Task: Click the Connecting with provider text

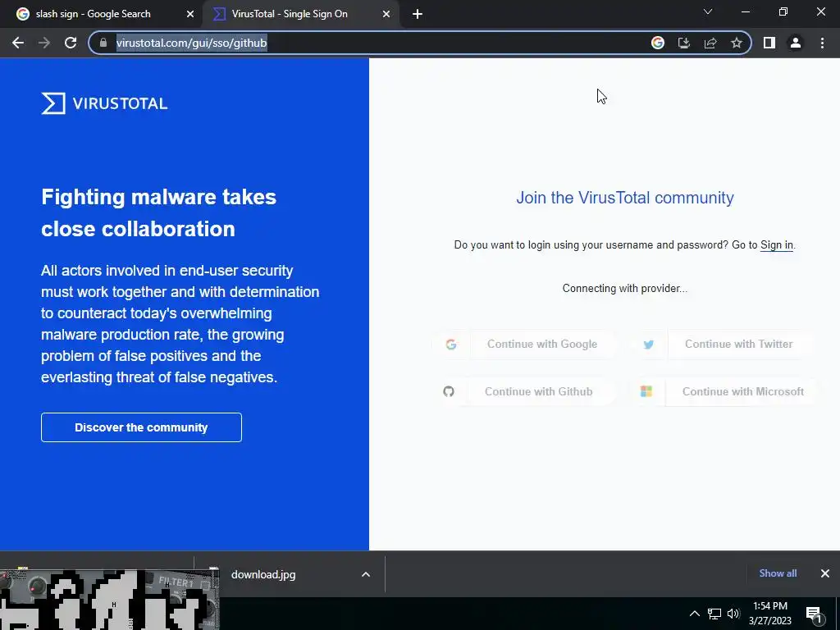Action: click(624, 288)
